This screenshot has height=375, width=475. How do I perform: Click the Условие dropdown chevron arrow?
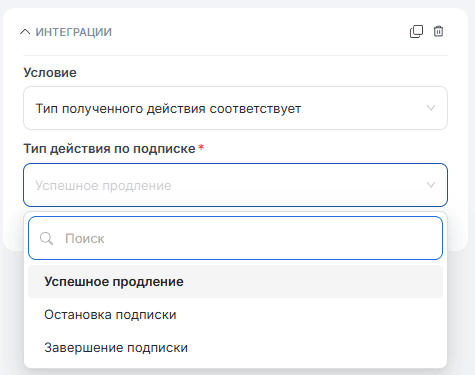point(431,108)
